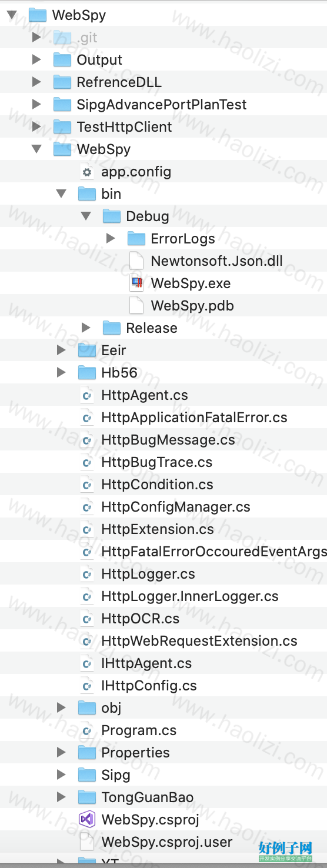
Task: Click the C# file icon beside Program.cs
Action: [x=87, y=730]
